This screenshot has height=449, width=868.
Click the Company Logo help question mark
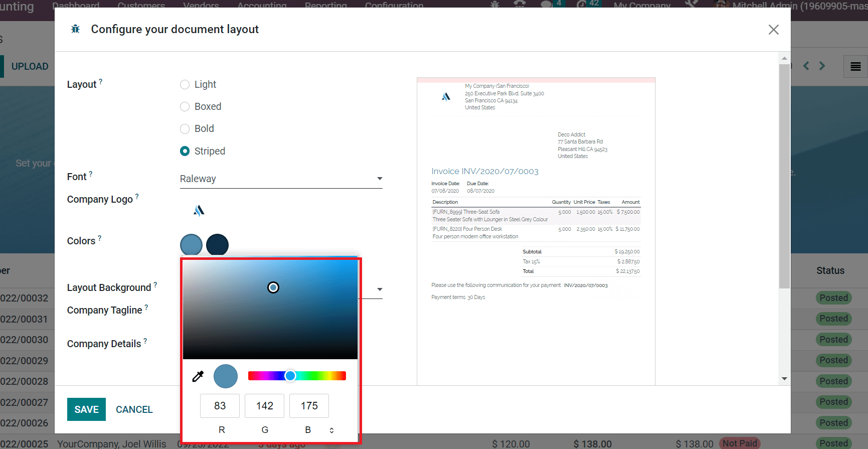pyautogui.click(x=137, y=196)
